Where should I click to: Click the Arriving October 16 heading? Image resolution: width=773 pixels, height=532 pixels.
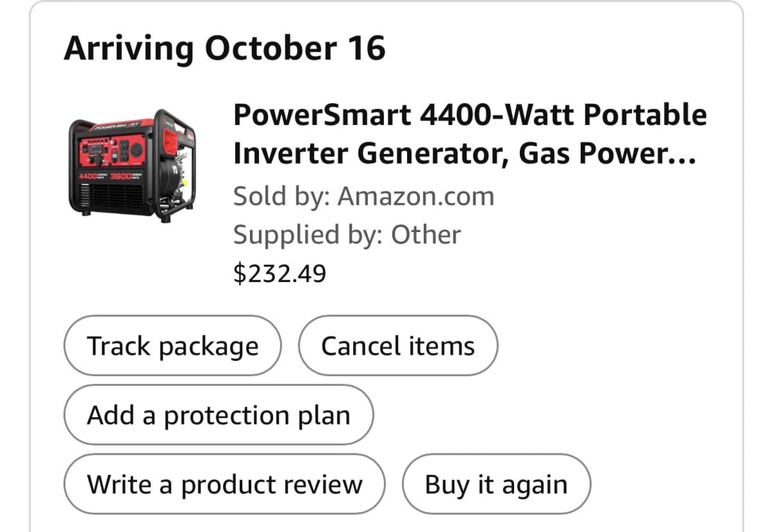coord(224,49)
